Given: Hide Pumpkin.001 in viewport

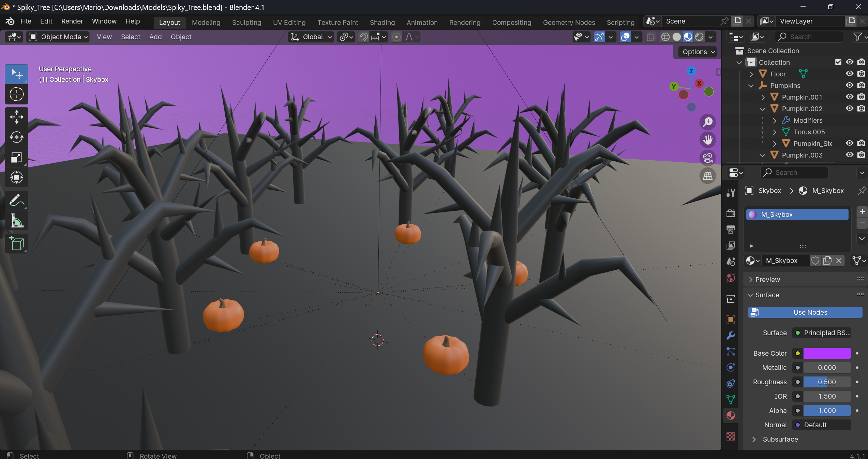Looking at the screenshot, I should [850, 97].
